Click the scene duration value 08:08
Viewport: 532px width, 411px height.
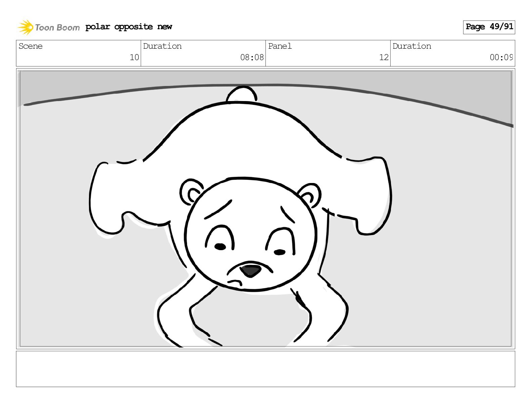[252, 57]
